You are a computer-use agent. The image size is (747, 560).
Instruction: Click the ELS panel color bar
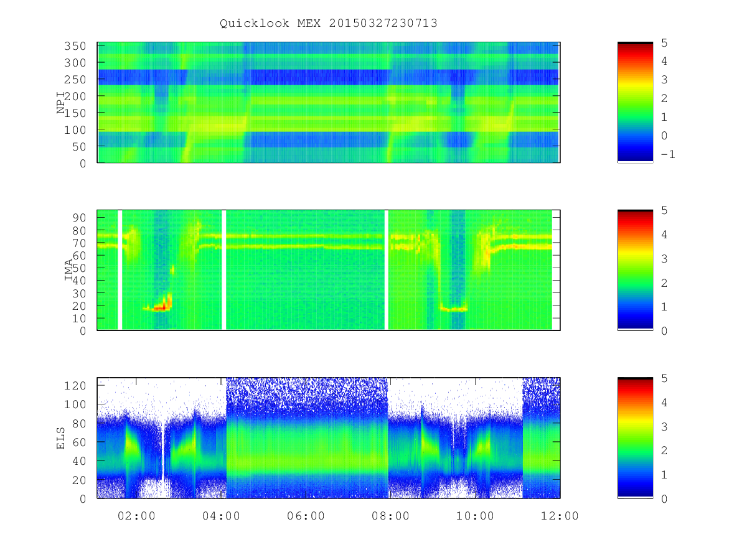coord(635,438)
